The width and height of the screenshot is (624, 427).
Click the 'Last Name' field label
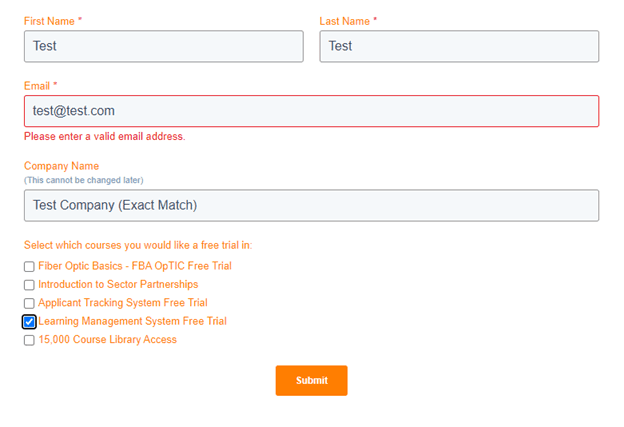(345, 21)
